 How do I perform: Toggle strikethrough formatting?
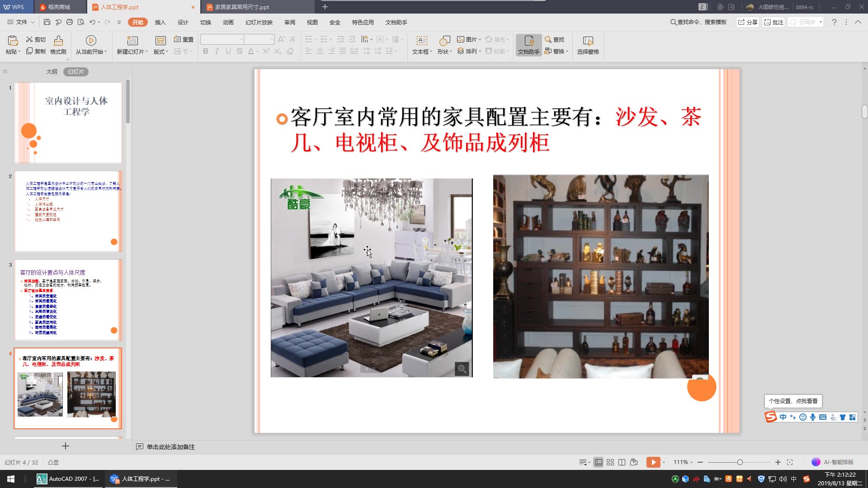[239, 52]
